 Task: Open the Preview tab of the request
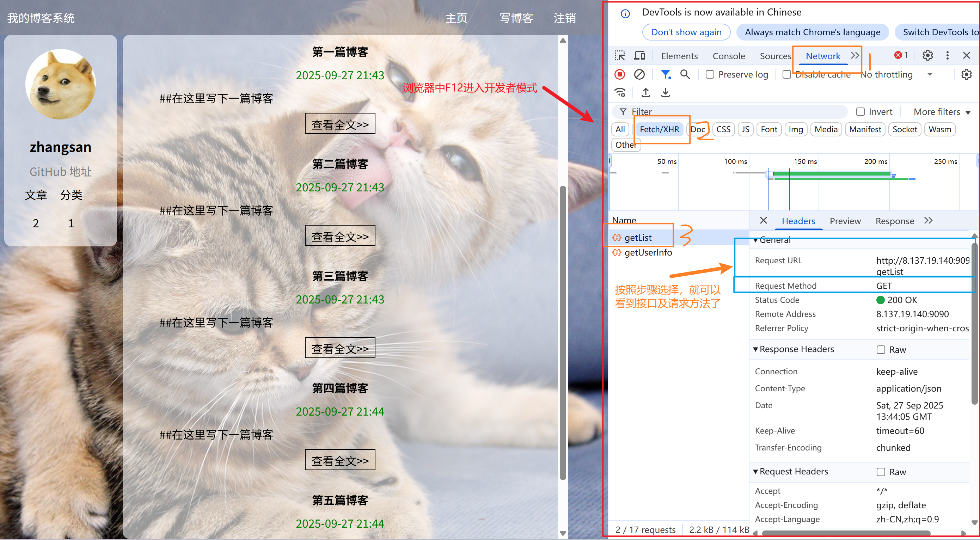(845, 221)
